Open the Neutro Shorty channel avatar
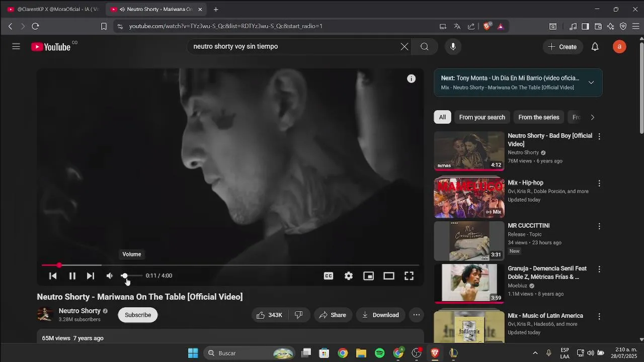Screen dimensions: 644x362 pyautogui.click(x=45, y=314)
